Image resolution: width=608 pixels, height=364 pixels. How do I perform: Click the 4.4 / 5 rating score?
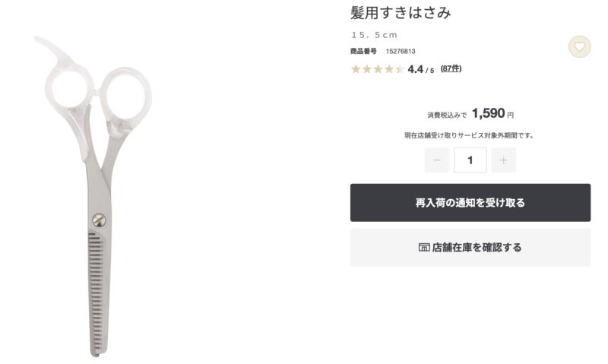click(421, 69)
